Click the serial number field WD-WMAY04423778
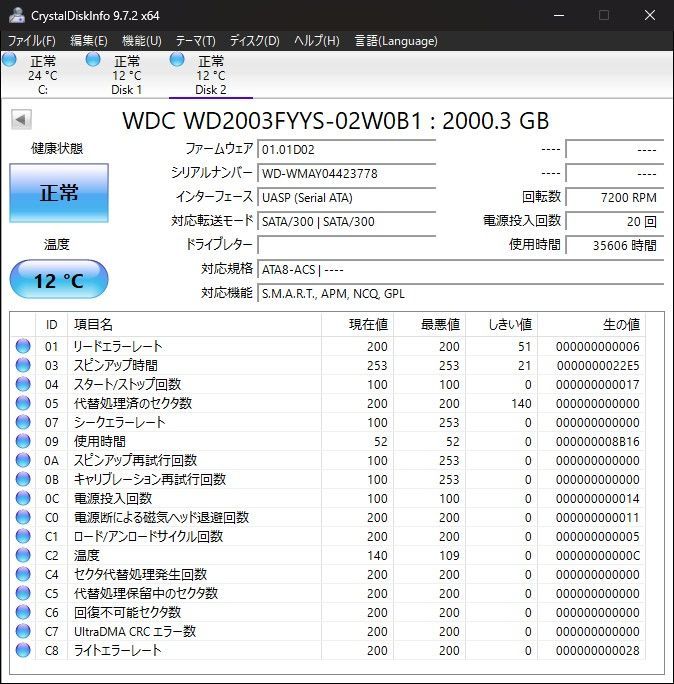The width and height of the screenshot is (674, 684). click(x=347, y=174)
